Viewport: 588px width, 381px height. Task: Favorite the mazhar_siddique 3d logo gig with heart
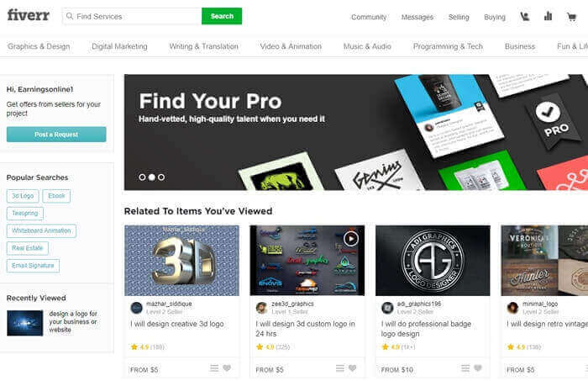click(x=227, y=368)
